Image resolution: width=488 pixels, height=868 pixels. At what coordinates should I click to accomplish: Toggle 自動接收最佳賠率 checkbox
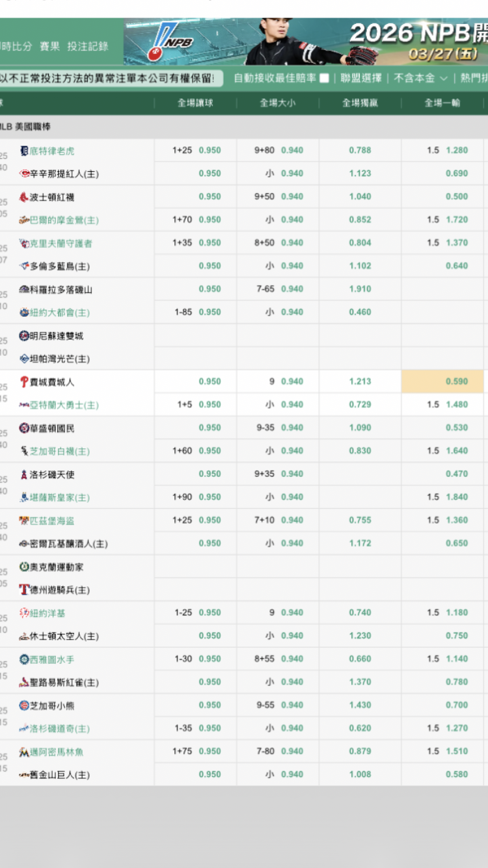[x=324, y=79]
